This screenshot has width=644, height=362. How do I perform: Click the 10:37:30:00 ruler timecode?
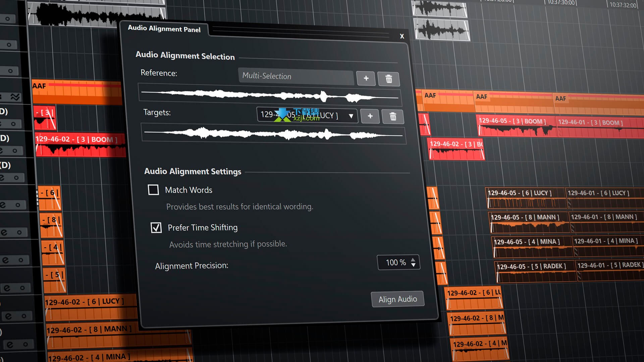560,3
